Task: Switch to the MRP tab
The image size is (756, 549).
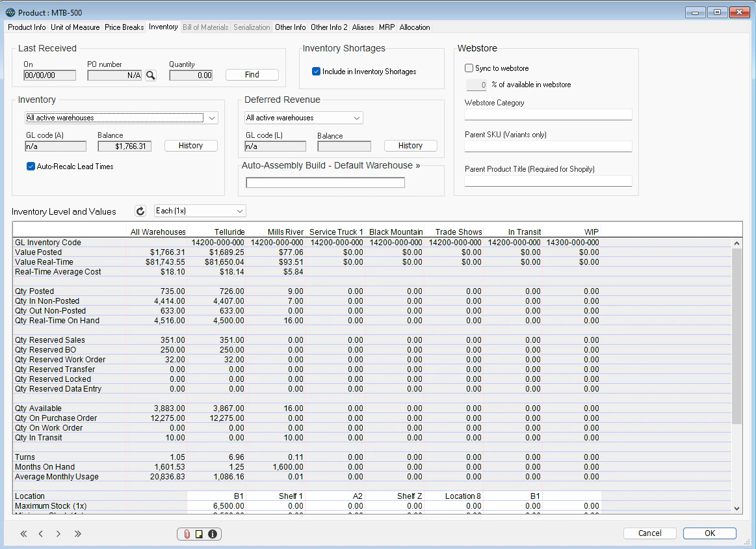Action: (x=386, y=27)
